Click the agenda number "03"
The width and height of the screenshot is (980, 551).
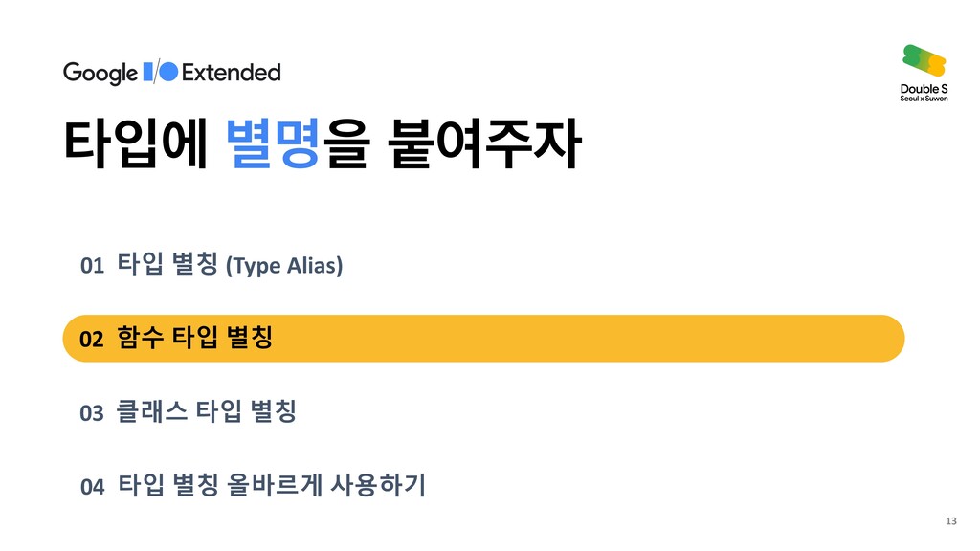coord(91,414)
